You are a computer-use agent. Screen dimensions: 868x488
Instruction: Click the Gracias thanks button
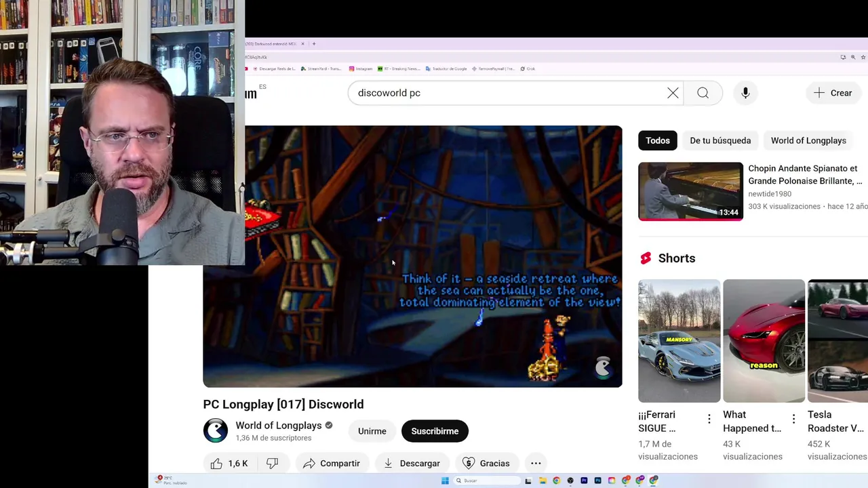tap(486, 464)
